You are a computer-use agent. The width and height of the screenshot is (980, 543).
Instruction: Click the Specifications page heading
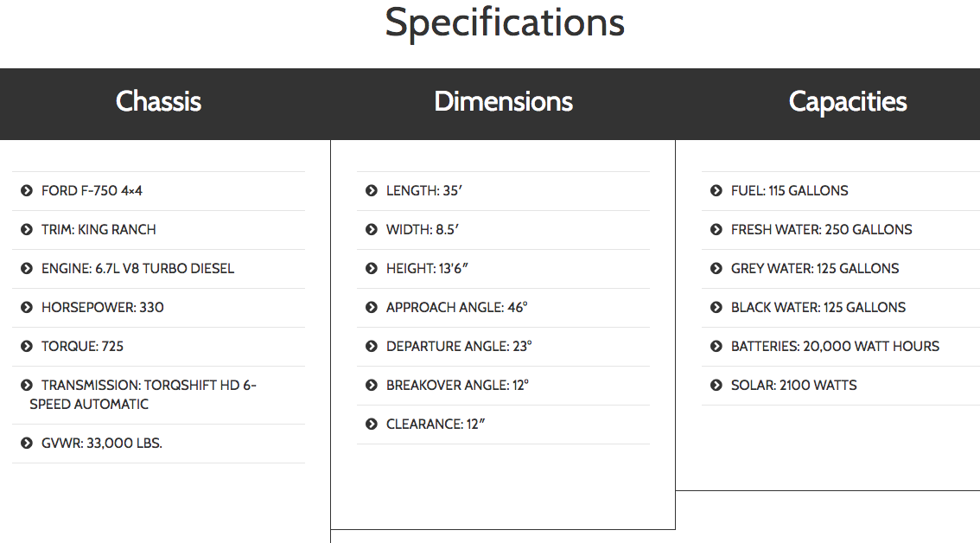pyautogui.click(x=505, y=22)
